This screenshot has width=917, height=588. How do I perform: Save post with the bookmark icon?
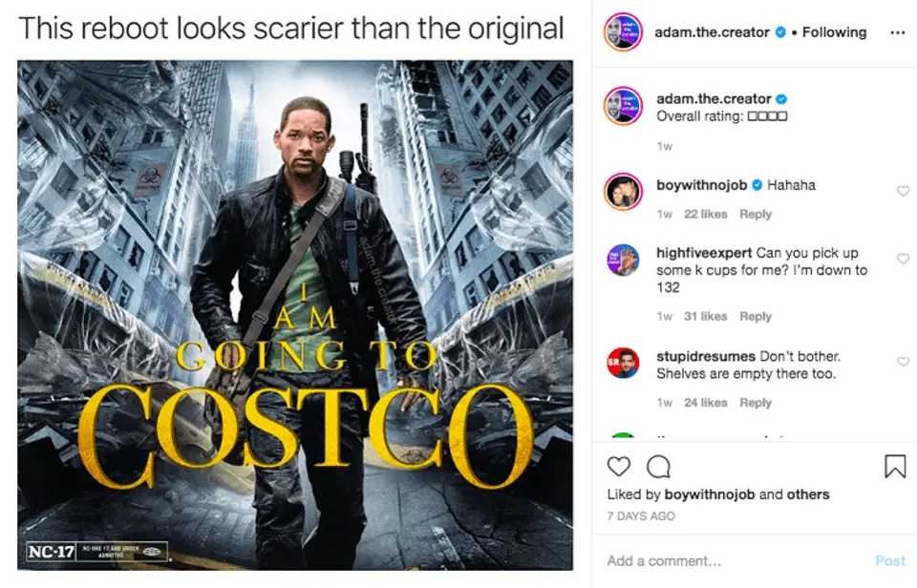[895, 467]
